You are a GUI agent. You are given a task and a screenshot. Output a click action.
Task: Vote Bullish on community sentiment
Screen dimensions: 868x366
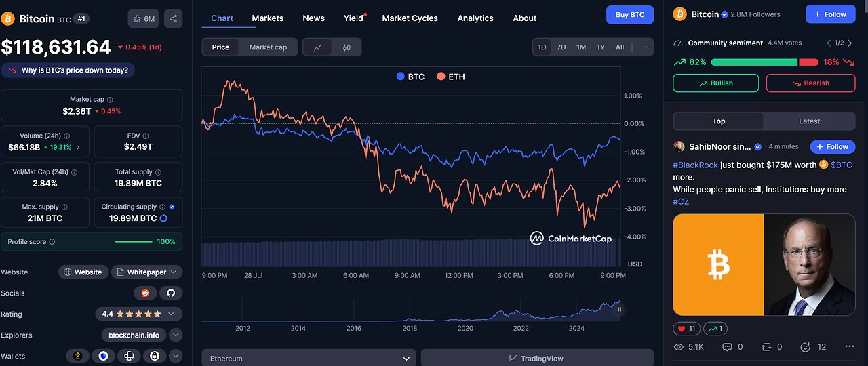tap(716, 83)
